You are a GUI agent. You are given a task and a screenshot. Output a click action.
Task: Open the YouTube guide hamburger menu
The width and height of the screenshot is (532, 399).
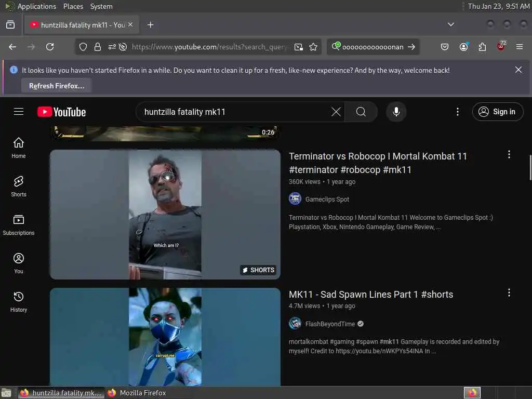point(19,112)
